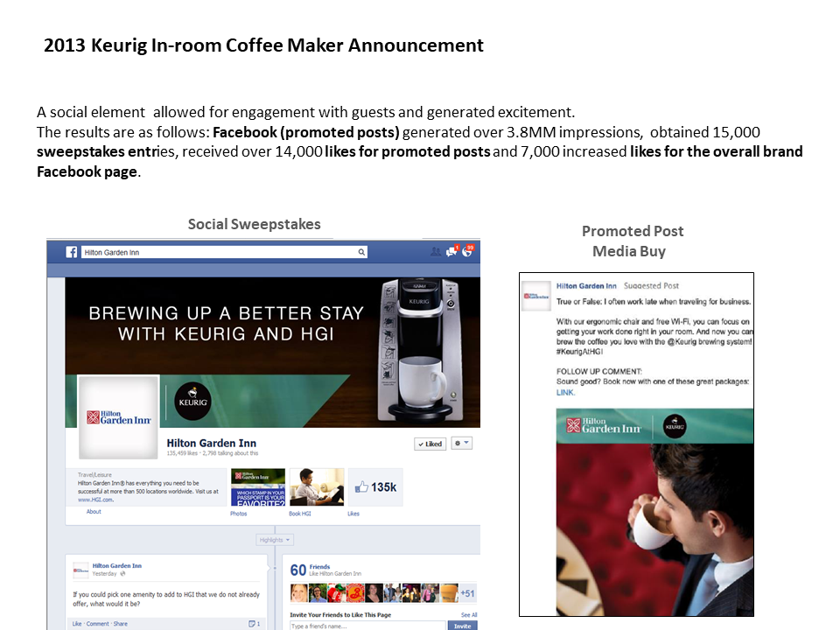The height and width of the screenshot is (630, 840).
Task: Open the globe notifications icon
Action: tap(468, 251)
